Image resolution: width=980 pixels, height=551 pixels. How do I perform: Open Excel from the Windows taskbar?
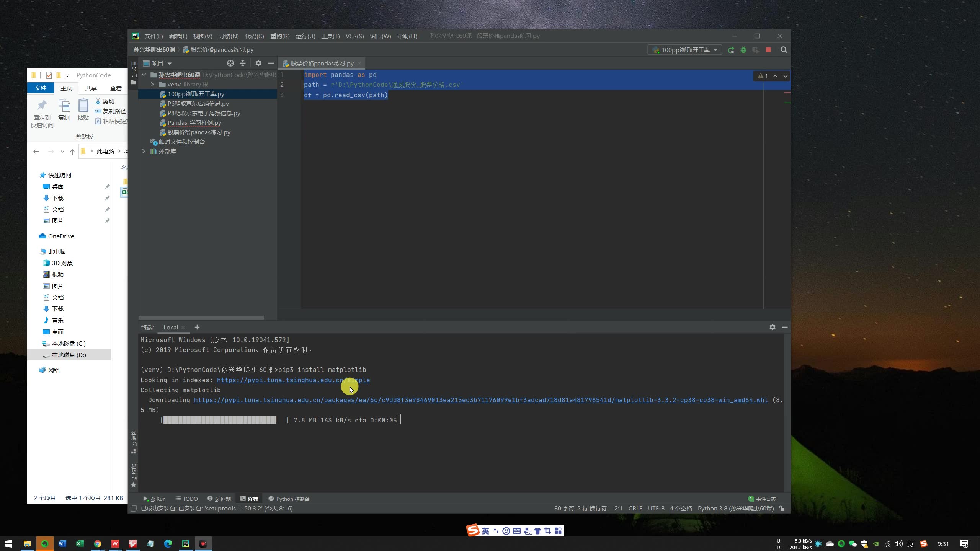tap(80, 544)
